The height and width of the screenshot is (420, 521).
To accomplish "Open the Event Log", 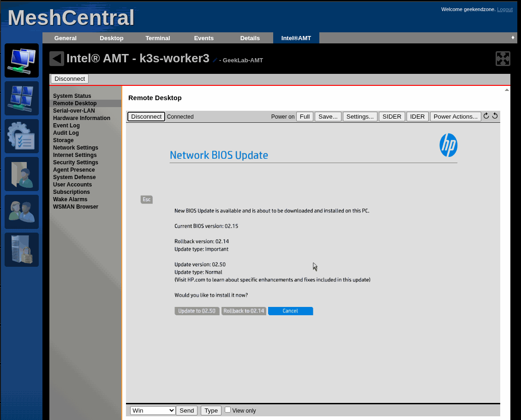I will point(66,125).
